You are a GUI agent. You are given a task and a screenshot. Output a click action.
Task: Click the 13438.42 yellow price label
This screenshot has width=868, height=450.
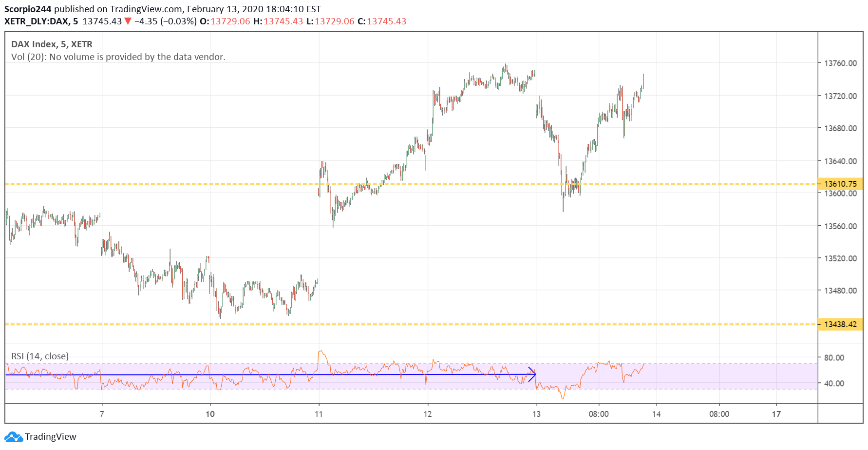point(840,324)
